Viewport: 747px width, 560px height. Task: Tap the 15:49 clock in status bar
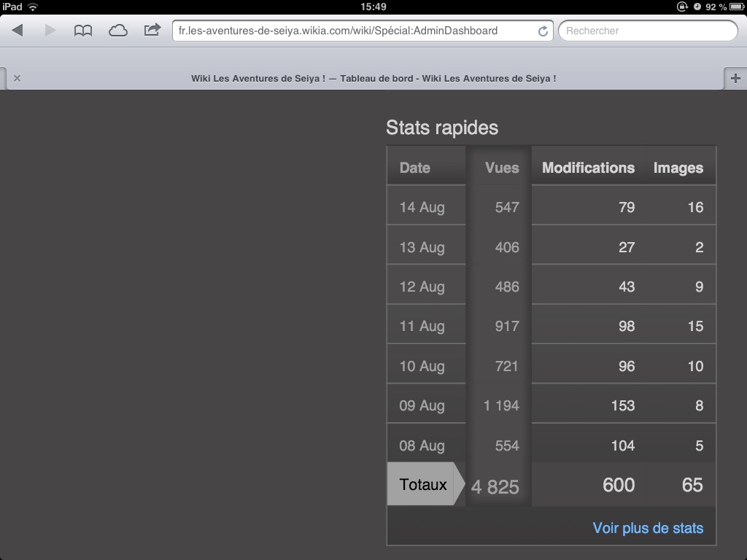[x=373, y=7]
